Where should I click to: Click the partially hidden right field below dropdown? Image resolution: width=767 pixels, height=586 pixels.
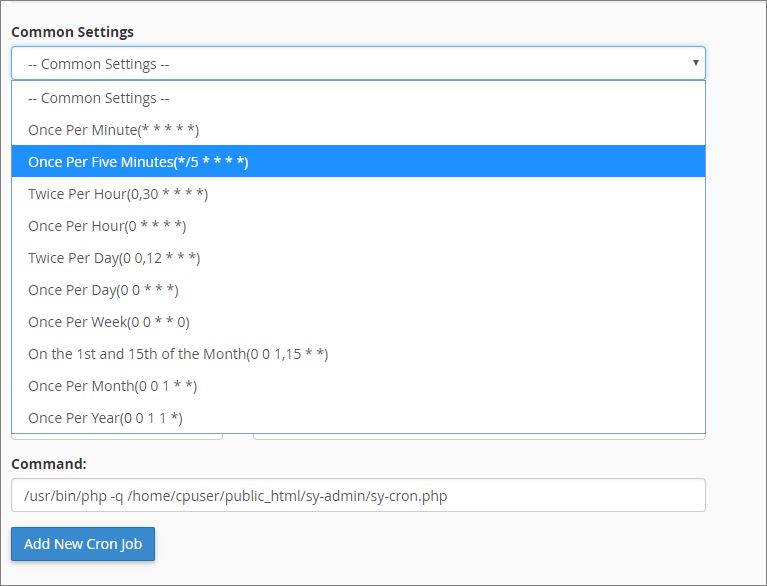(479, 436)
